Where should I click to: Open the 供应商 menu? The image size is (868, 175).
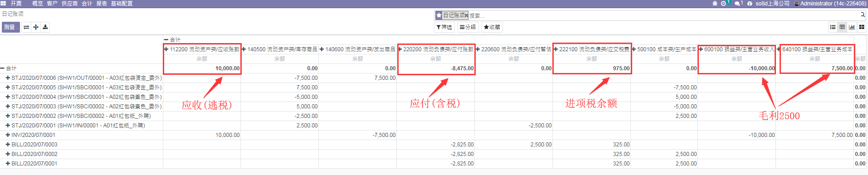[x=70, y=3]
